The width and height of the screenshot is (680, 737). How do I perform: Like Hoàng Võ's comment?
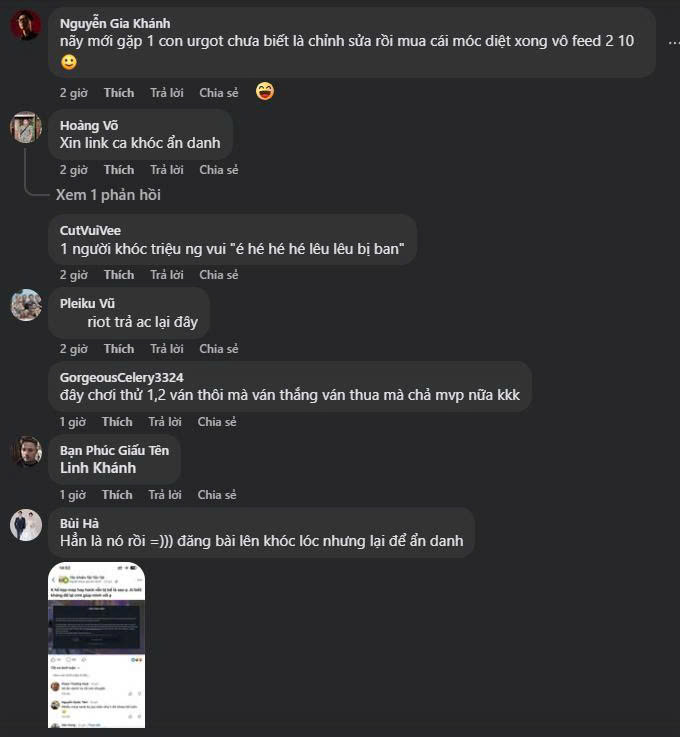click(x=118, y=170)
